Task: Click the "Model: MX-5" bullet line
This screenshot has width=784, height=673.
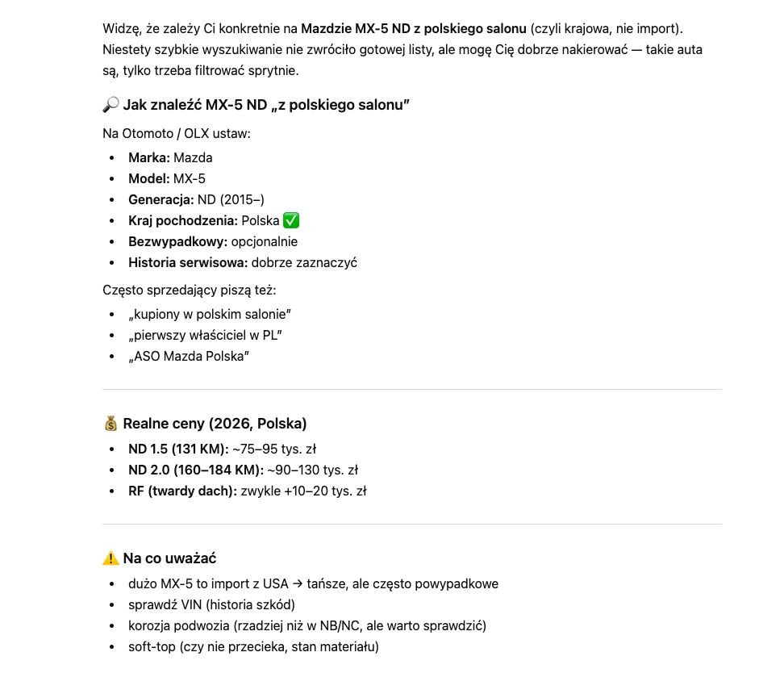Action: [x=167, y=178]
